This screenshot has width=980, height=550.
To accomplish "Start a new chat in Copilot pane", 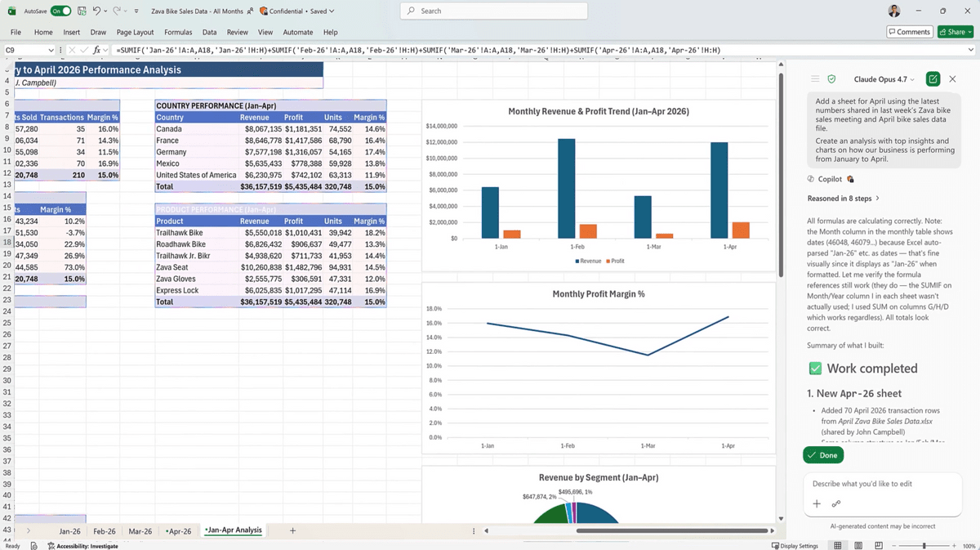I will coord(933,79).
